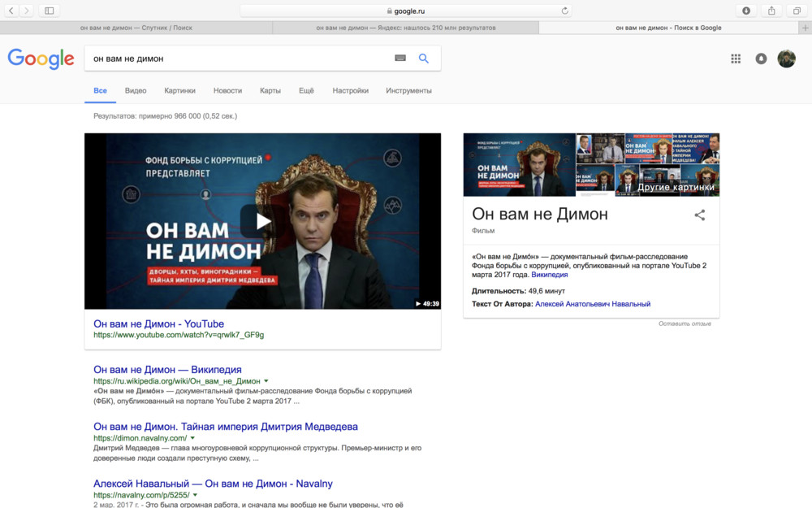Image resolution: width=812 pixels, height=508 pixels.
Task: Open the Видео search filter
Action: point(136,91)
